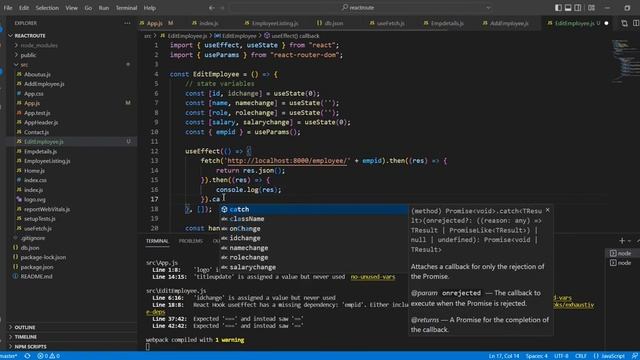This screenshot has height=360, width=640.
Task: Expand the public folder
Action: pyautogui.click(x=28, y=55)
